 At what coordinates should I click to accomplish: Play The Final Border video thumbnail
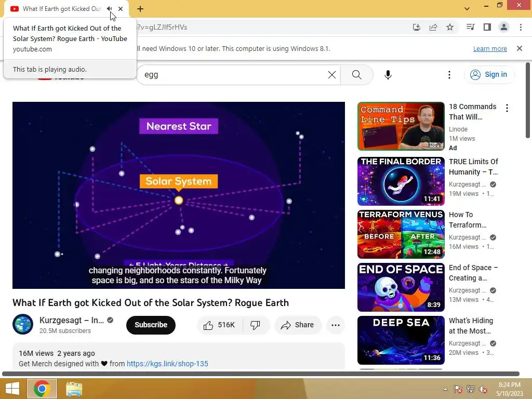coord(401,181)
